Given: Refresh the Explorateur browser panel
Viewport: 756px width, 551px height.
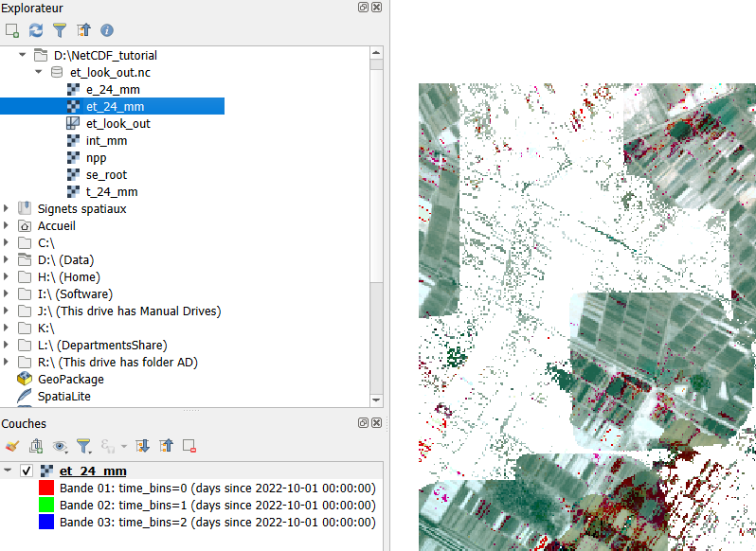Looking at the screenshot, I should click(36, 30).
